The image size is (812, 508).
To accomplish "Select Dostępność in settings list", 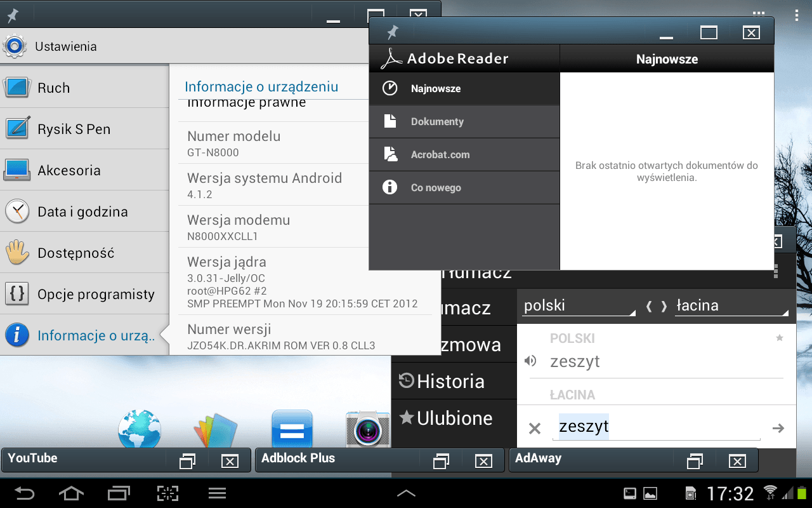I will (x=84, y=253).
